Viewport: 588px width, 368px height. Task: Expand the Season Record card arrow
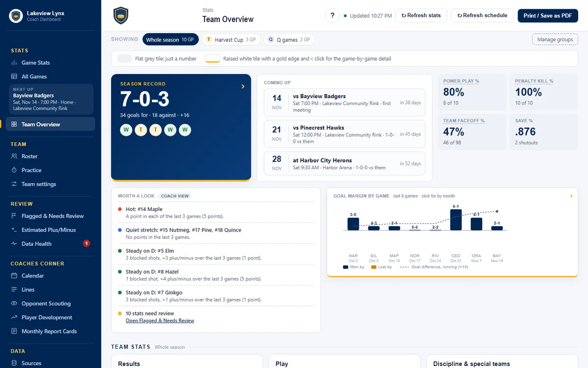click(243, 87)
